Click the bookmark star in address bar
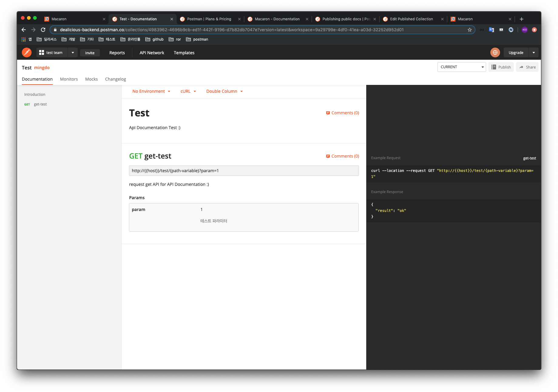The image size is (558, 392). click(x=470, y=30)
